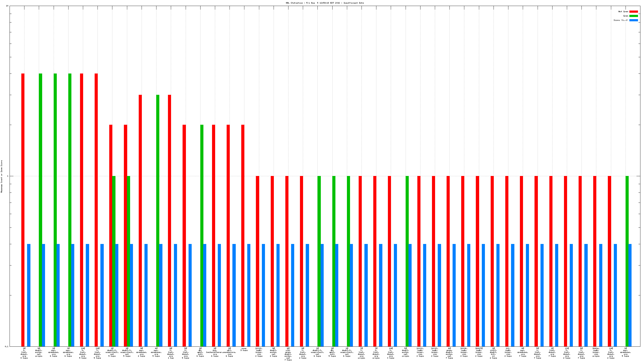Click the red Not Spam legend swatch

click(x=633, y=11)
